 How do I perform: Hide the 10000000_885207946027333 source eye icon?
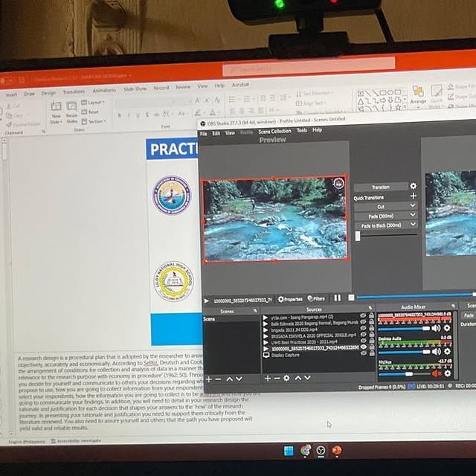pyautogui.click(x=364, y=347)
